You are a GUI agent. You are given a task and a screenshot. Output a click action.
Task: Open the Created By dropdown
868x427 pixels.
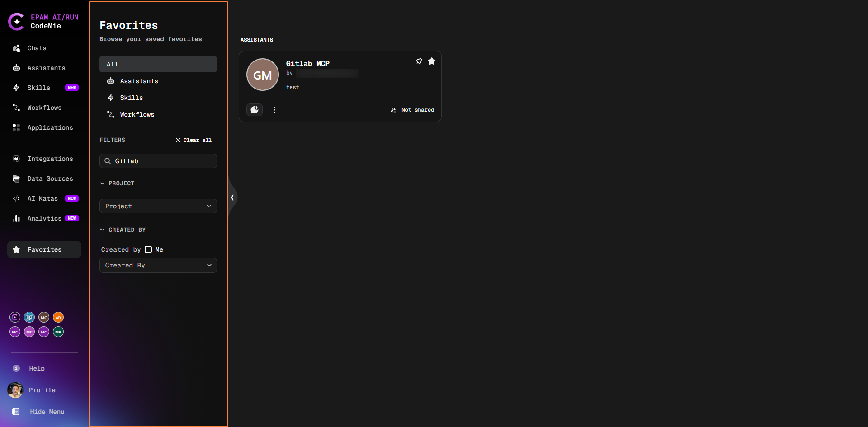(x=158, y=265)
